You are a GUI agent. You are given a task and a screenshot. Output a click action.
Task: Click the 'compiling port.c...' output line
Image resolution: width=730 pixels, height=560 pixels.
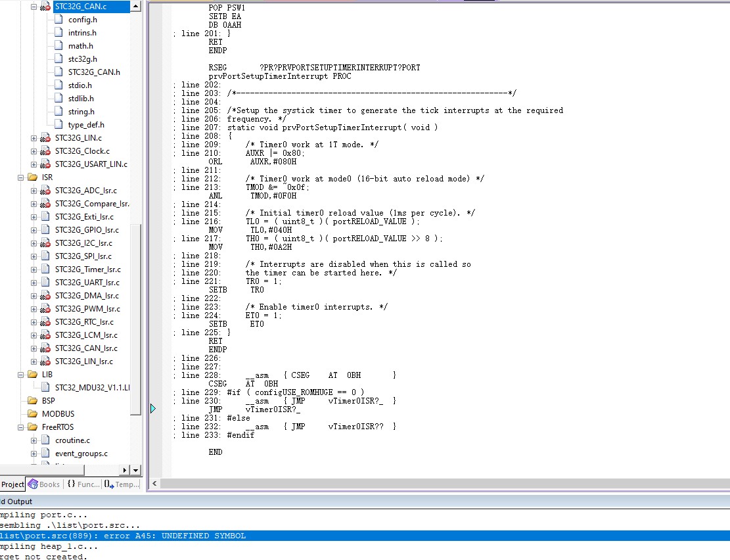tap(43, 515)
